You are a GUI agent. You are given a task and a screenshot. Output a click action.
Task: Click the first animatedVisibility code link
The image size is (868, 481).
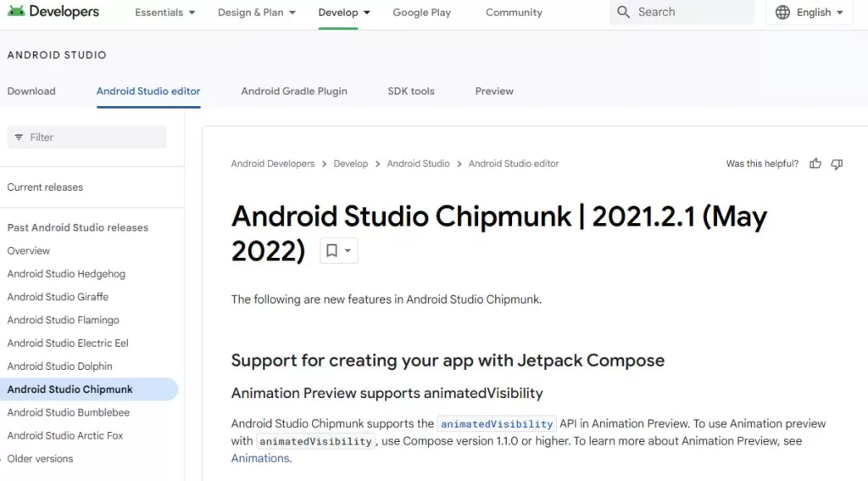tap(497, 424)
